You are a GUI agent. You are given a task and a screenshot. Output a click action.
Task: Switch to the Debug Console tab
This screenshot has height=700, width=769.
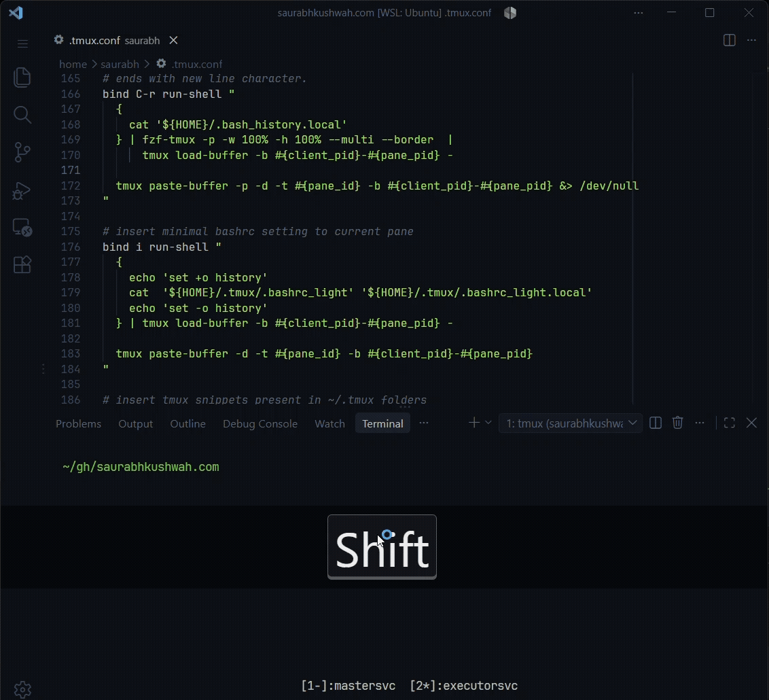point(260,424)
